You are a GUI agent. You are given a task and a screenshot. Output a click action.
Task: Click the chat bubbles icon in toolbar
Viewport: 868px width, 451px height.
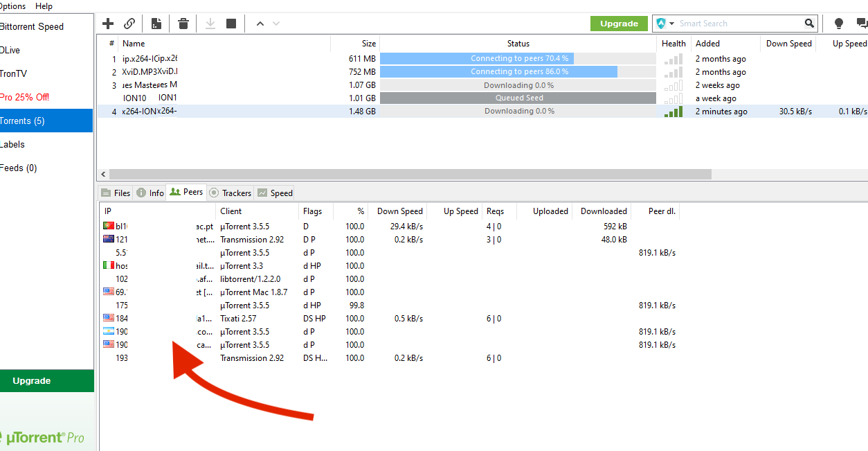(x=862, y=24)
